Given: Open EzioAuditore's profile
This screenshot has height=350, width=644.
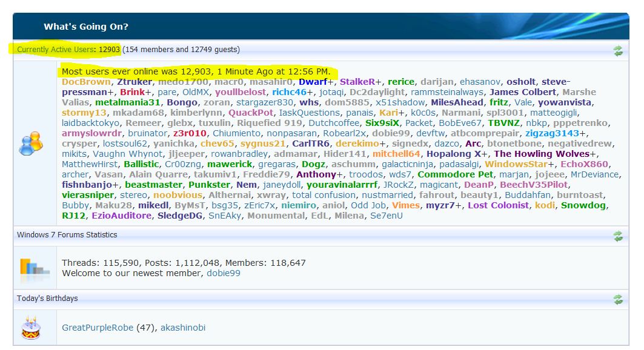Looking at the screenshot, I should pyautogui.click(x=122, y=216).
